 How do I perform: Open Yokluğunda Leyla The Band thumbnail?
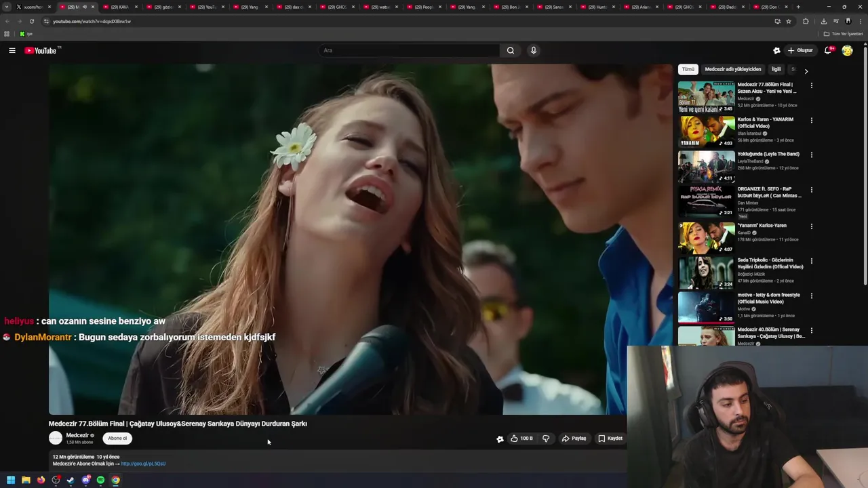[x=706, y=166]
